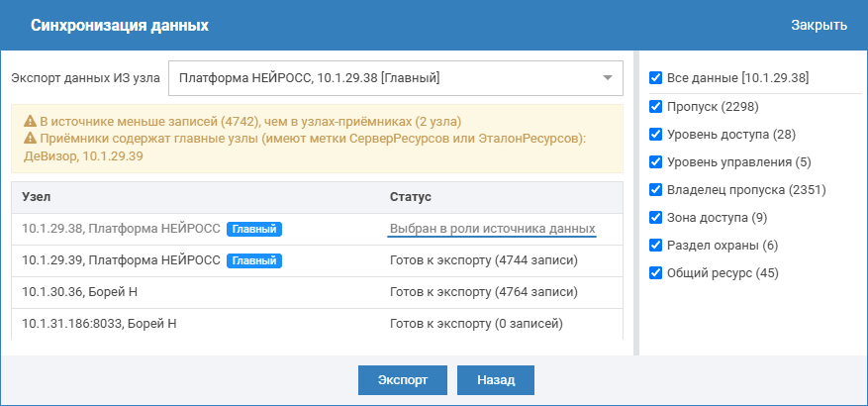Screen dimensions: 868x406
Task: Toggle the Все данные [10.1.29.38] checkbox
Action: (656, 78)
